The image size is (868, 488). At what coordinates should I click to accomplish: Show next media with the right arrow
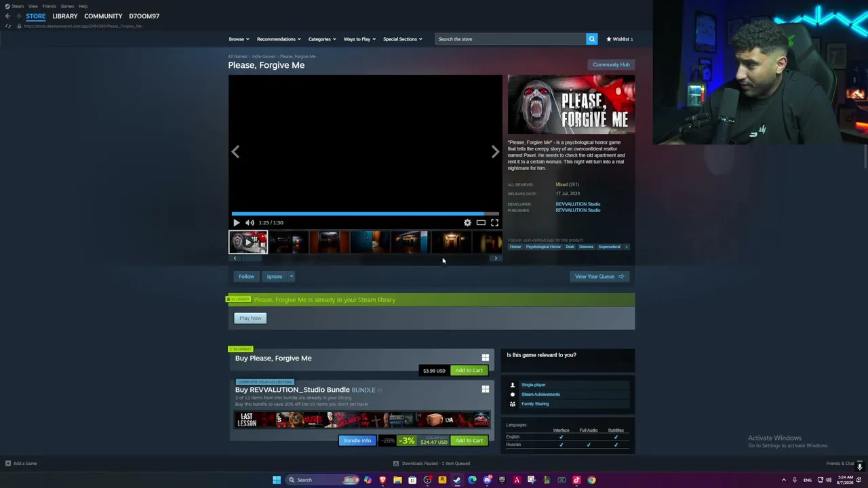pos(495,152)
